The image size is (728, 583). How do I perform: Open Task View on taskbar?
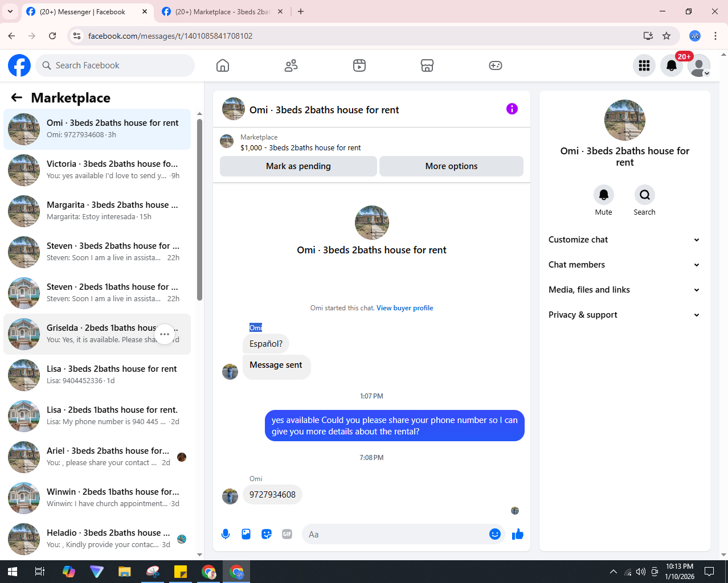coord(40,572)
